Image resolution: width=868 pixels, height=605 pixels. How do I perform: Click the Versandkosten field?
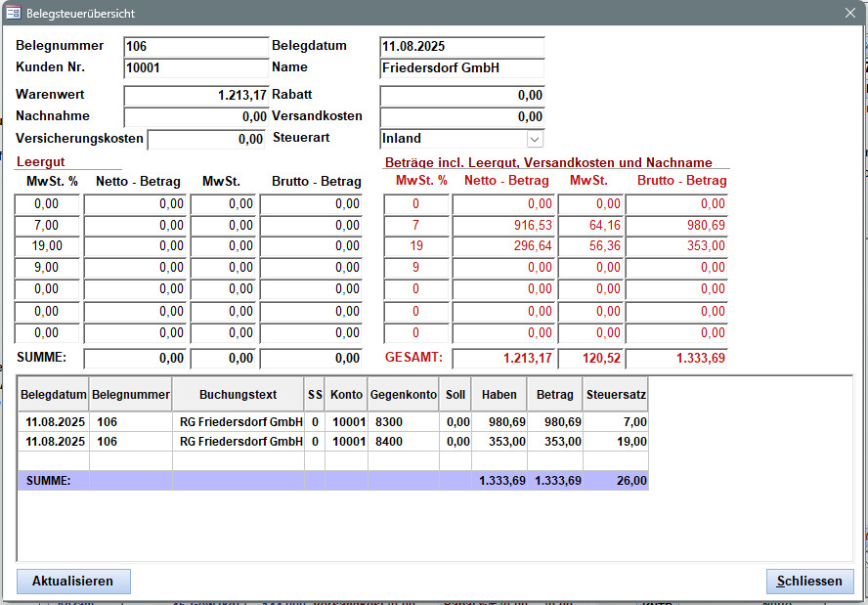pyautogui.click(x=461, y=117)
